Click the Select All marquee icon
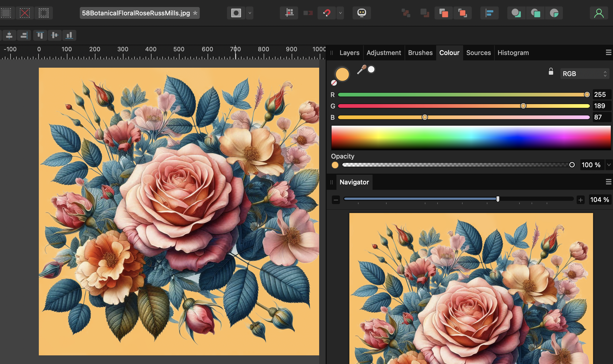The image size is (613, 364). point(6,13)
